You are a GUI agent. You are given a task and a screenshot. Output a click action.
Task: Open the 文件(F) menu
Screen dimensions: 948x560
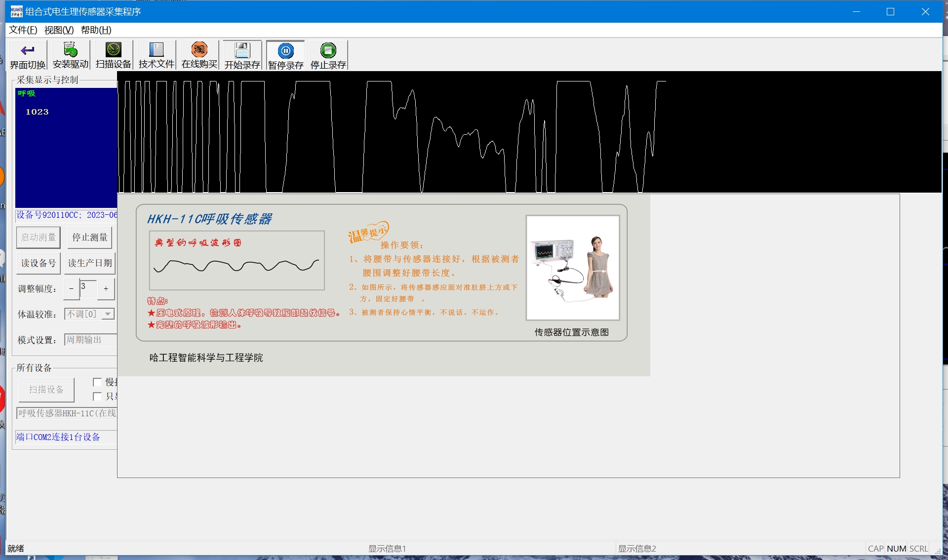23,30
